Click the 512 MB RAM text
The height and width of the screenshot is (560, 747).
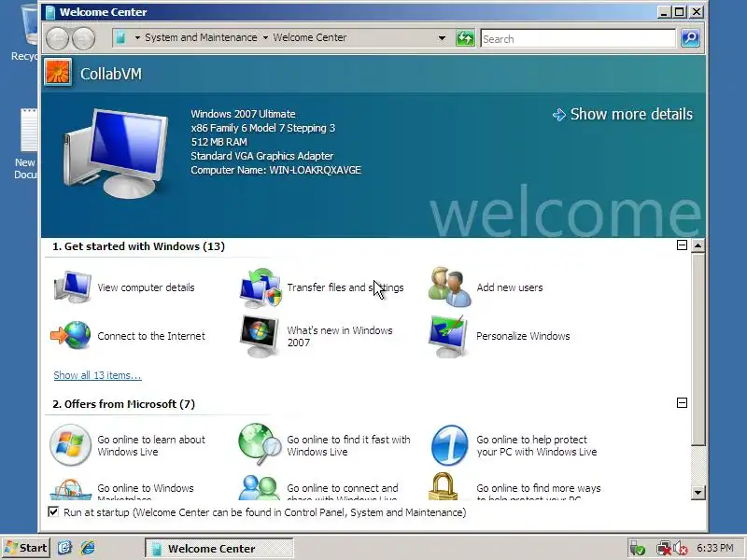(218, 142)
